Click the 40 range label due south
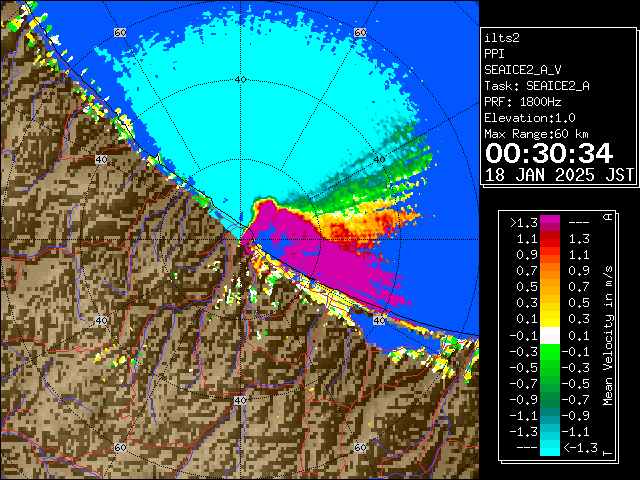 (240, 400)
